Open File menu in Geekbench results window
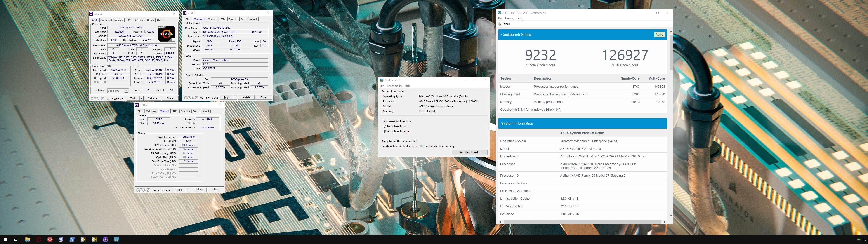Image resolution: width=868 pixels, height=244 pixels. [500, 19]
